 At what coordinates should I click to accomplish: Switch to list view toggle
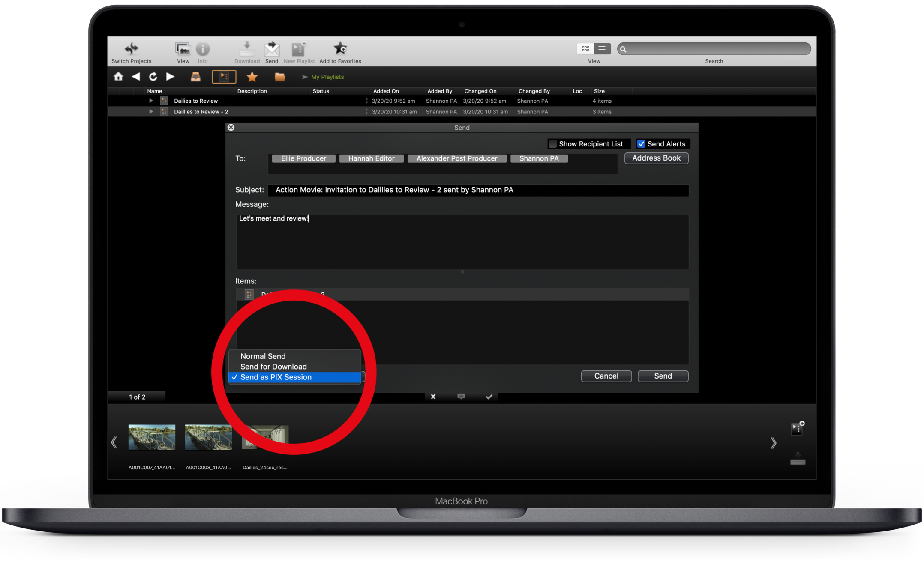[x=602, y=49]
